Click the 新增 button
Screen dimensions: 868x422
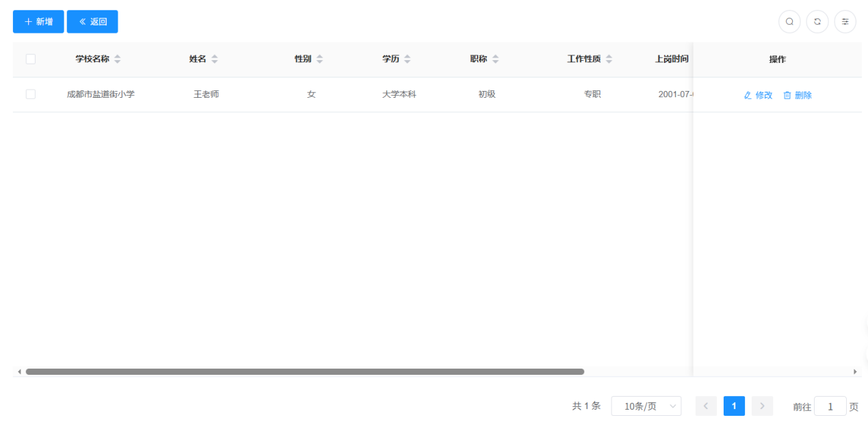pos(38,22)
